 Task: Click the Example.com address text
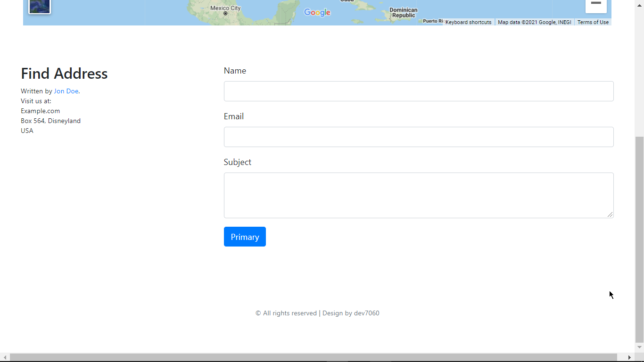(x=40, y=111)
